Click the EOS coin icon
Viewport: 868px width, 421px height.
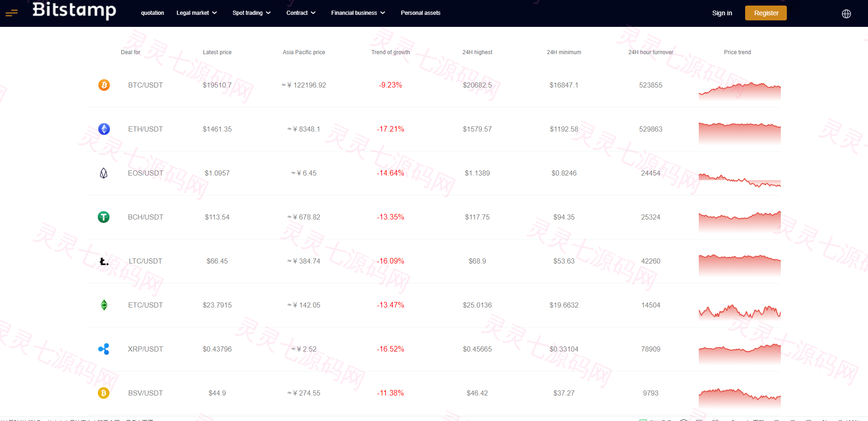(x=104, y=173)
